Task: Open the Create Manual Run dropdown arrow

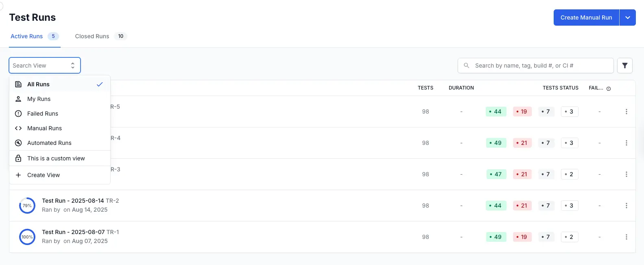Action: pos(627,18)
